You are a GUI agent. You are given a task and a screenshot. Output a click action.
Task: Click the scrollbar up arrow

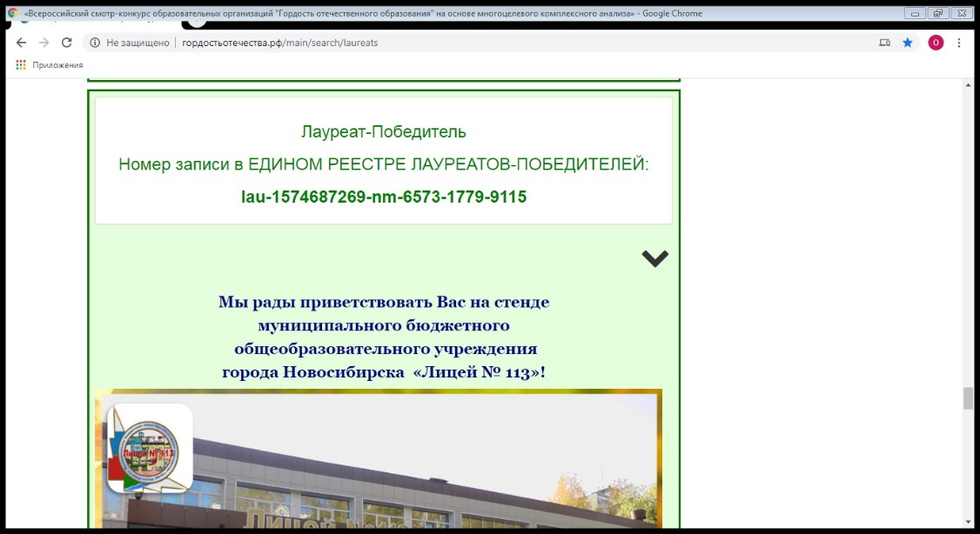(x=967, y=85)
